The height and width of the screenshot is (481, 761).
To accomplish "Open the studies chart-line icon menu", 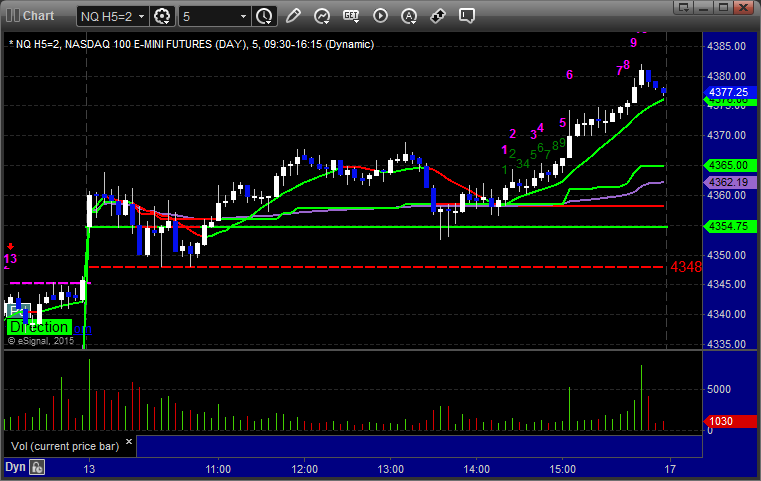I will 321,16.
